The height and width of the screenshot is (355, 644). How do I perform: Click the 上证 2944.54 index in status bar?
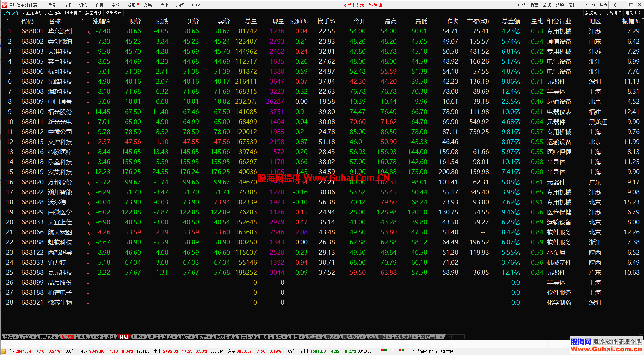click(x=19, y=351)
